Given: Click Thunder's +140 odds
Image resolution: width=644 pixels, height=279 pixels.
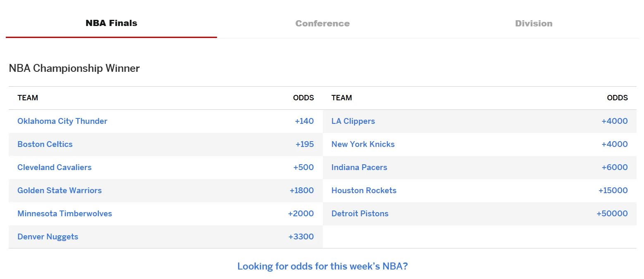Looking at the screenshot, I should [x=304, y=121].
